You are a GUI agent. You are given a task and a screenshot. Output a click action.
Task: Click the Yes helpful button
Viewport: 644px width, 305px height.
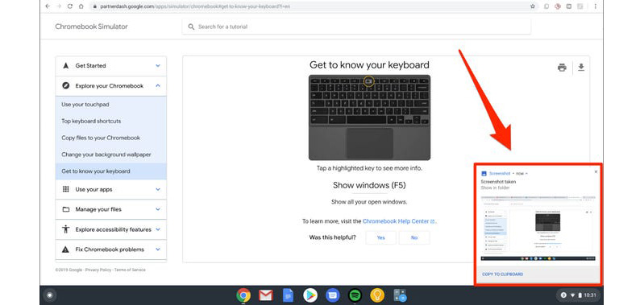pyautogui.click(x=380, y=237)
